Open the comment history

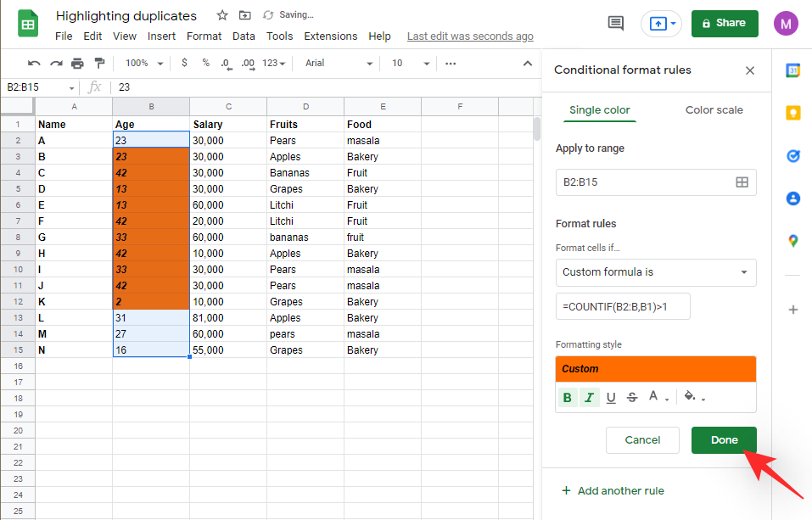(x=616, y=24)
